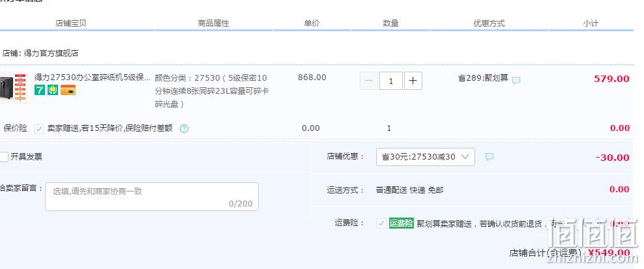Click the 0/200 character counter
Image resolution: width=644 pixels, height=269 pixels.
coord(241,203)
